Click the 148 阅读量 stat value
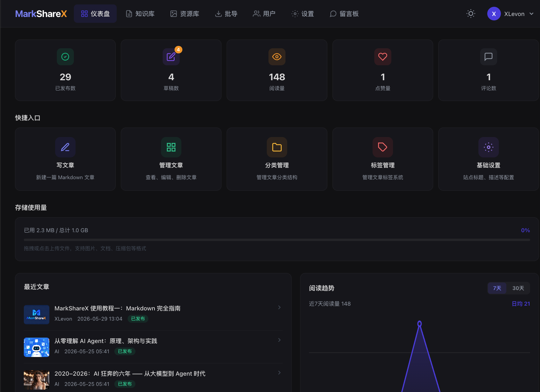540x392 pixels. 277,77
